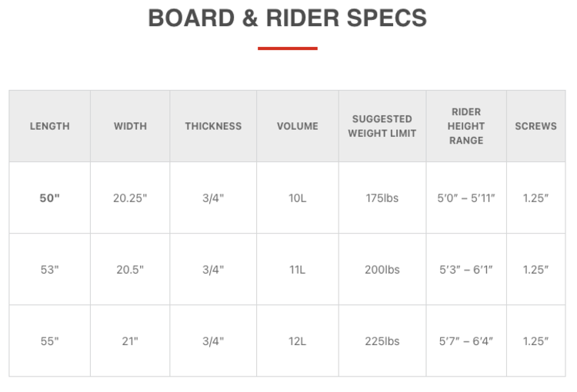Screen dimensions: 577x392
Task: Click the Board & Rider Specs heading
Action: tap(288, 18)
